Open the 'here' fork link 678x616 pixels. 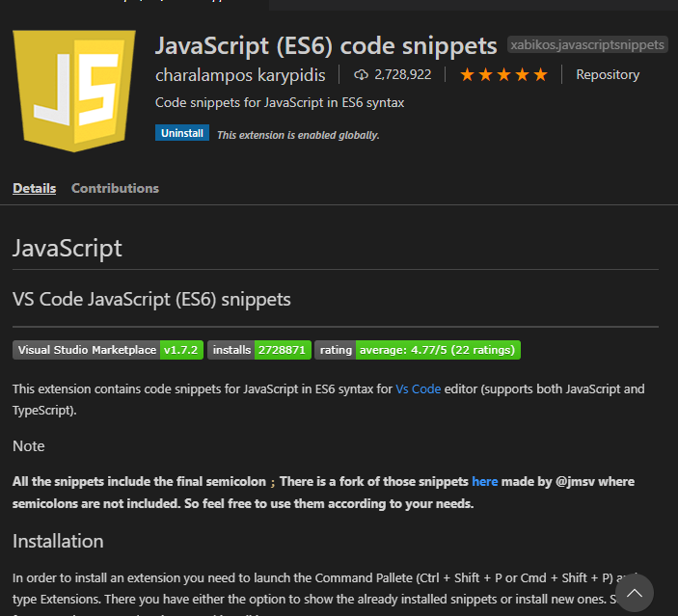485,482
